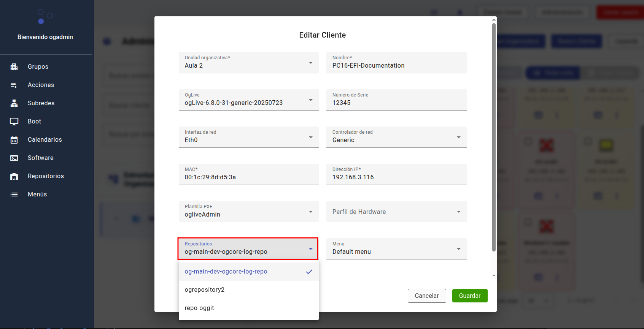The image size is (644, 329).
Task: Click the Repositorios warehouse icon
Action: (x=14, y=176)
